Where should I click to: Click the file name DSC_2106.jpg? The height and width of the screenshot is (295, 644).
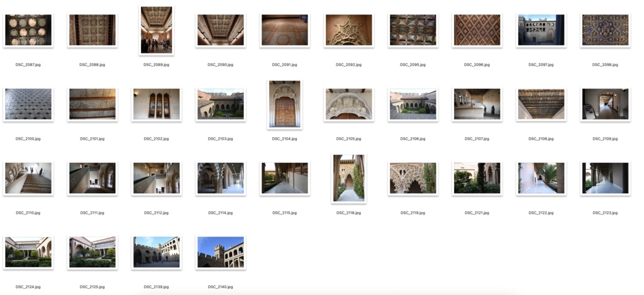[x=413, y=139]
